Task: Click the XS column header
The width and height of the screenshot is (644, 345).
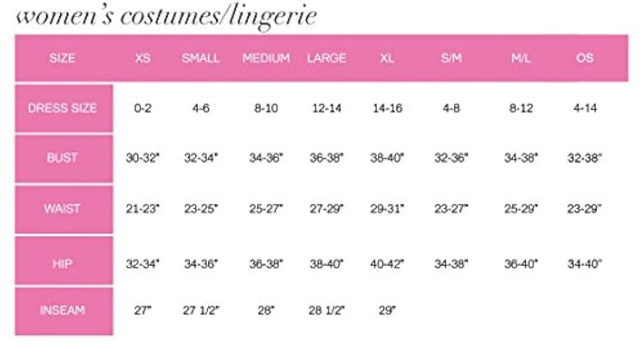Action: pos(143,58)
